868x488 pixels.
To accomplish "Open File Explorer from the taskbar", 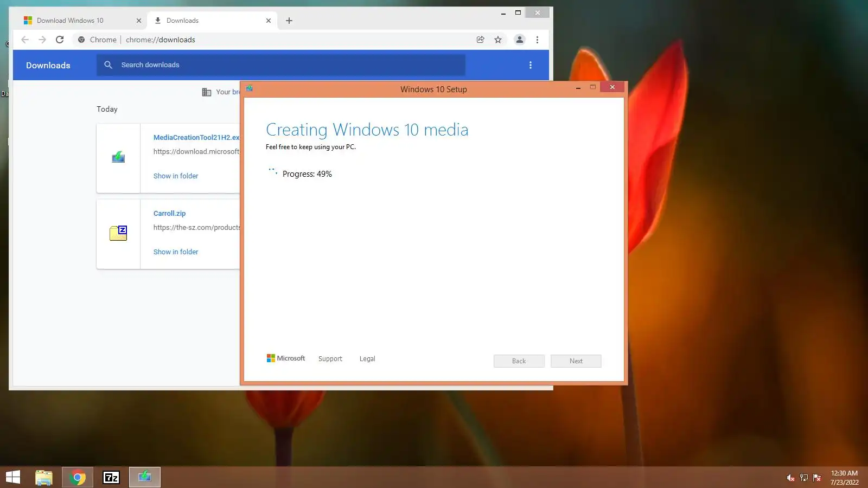I will (x=44, y=477).
